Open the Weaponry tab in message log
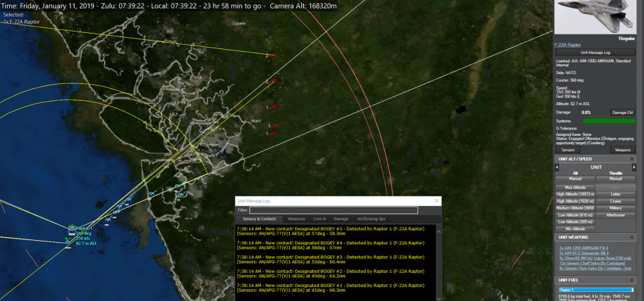This screenshot has width=644, height=301. coord(296,219)
